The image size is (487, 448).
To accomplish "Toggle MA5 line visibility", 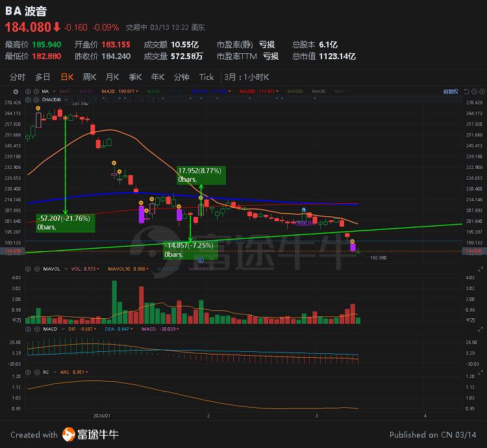I will [x=65, y=92].
